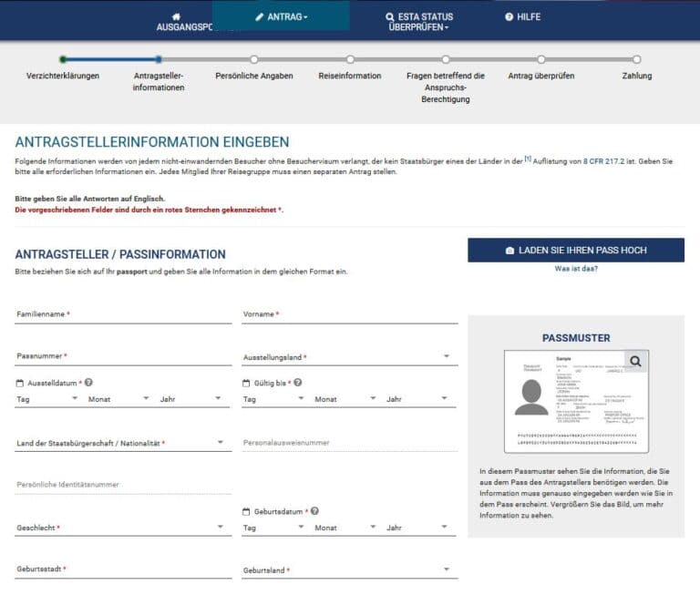Open the Gültig bis Tag dropdown
This screenshot has height=595, width=700.
coord(273,399)
